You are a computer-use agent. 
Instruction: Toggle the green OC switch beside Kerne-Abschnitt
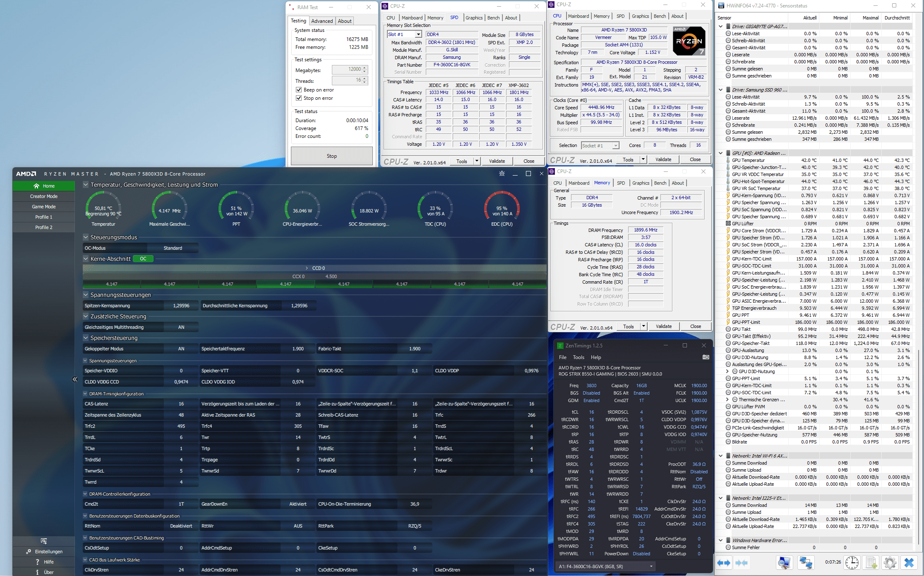[143, 259]
